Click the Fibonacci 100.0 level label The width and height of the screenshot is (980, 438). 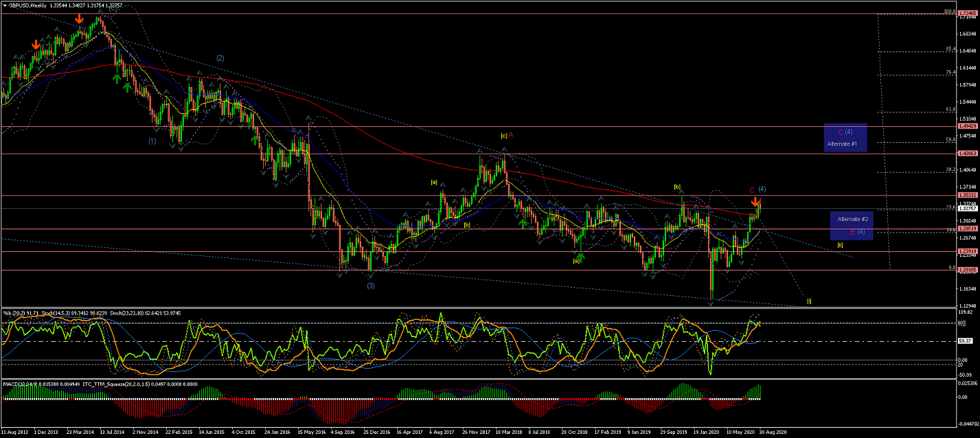(x=950, y=11)
